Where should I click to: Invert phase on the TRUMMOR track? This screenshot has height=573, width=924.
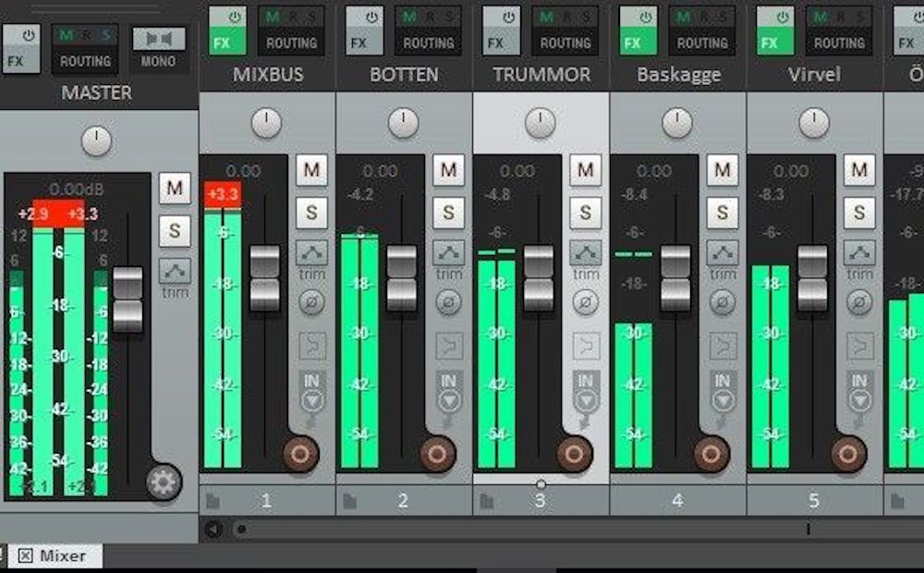click(584, 301)
